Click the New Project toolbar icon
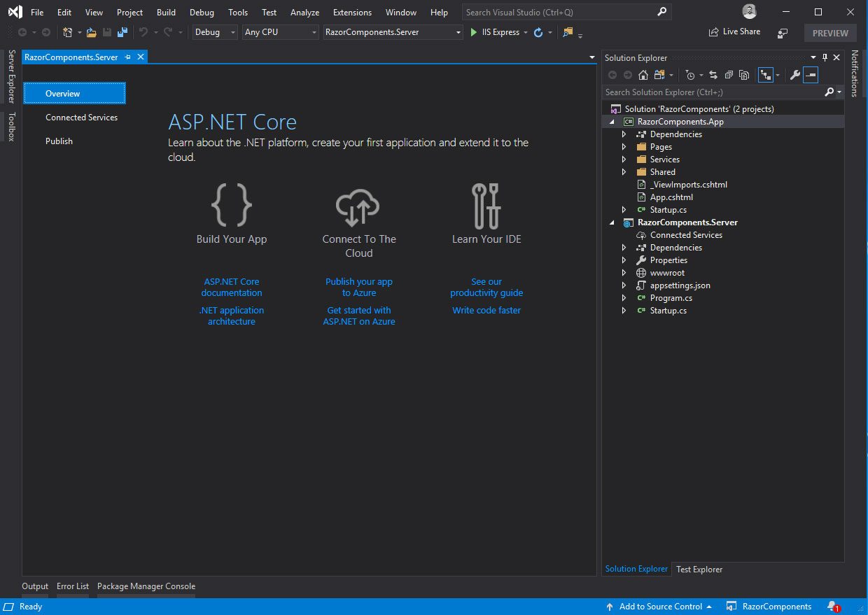 (68, 32)
